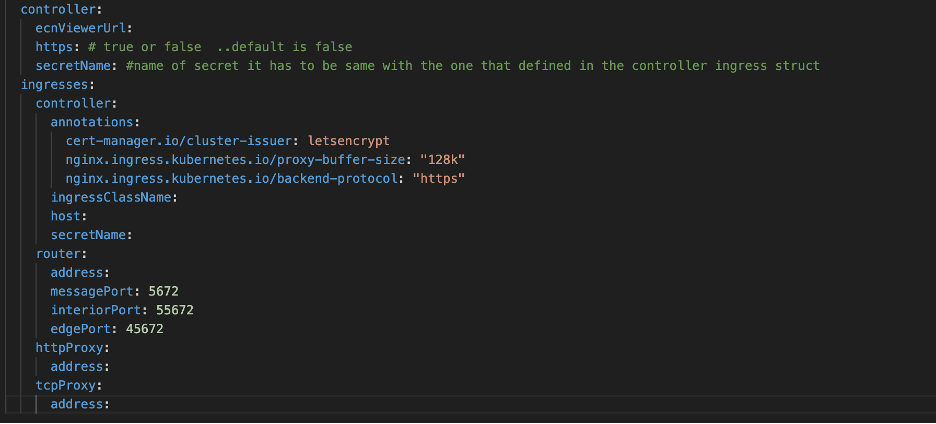Click the ingresses key
The width and height of the screenshot is (936, 424).
pyautogui.click(x=54, y=84)
